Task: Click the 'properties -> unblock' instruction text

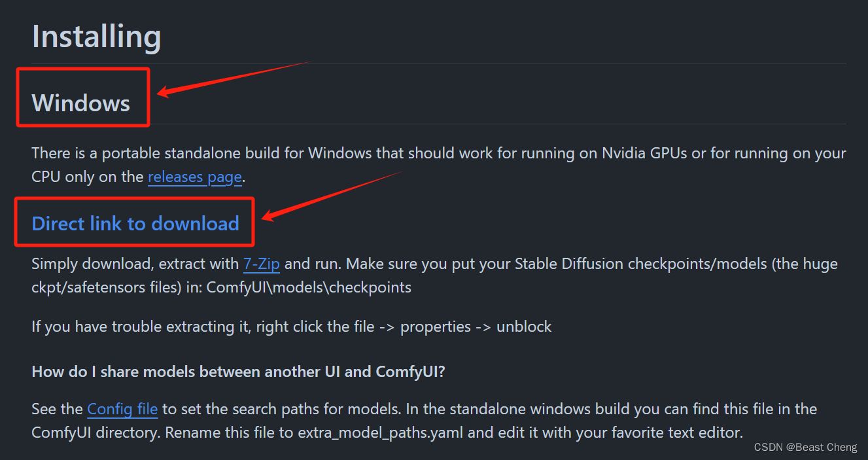Action: point(476,327)
